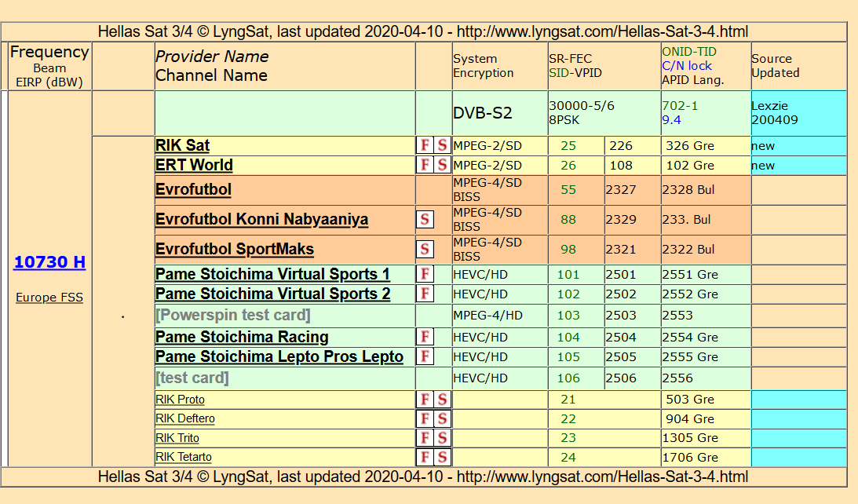Image resolution: width=858 pixels, height=504 pixels.
Task: Open Pame Stoichima Virtual Sports 1 link
Action: (272, 274)
